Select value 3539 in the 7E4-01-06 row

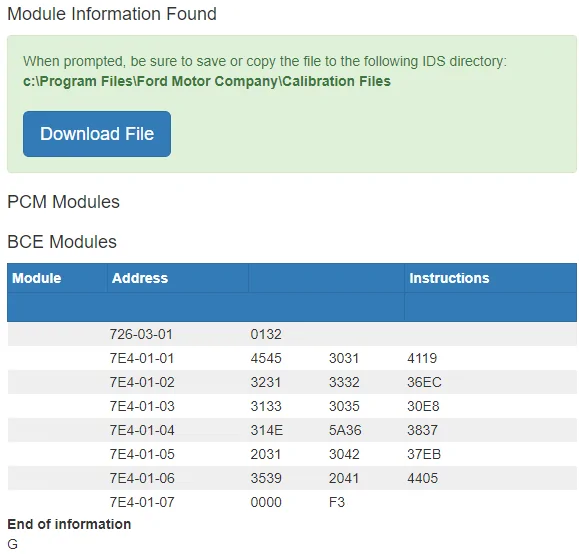[266, 478]
